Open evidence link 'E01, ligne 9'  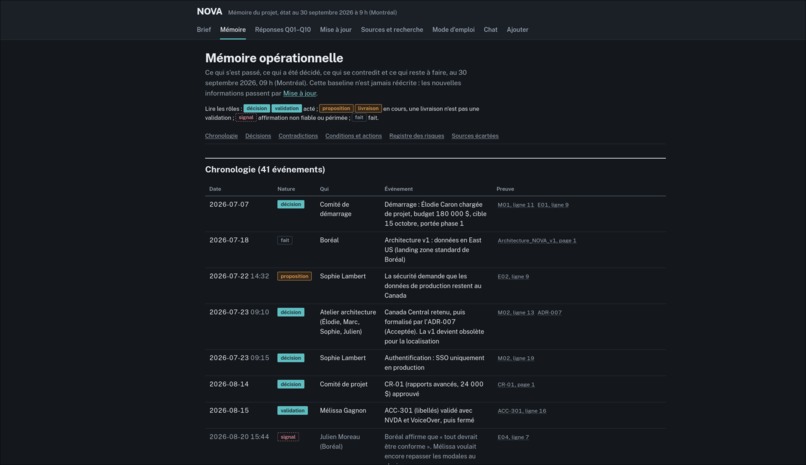pos(553,205)
